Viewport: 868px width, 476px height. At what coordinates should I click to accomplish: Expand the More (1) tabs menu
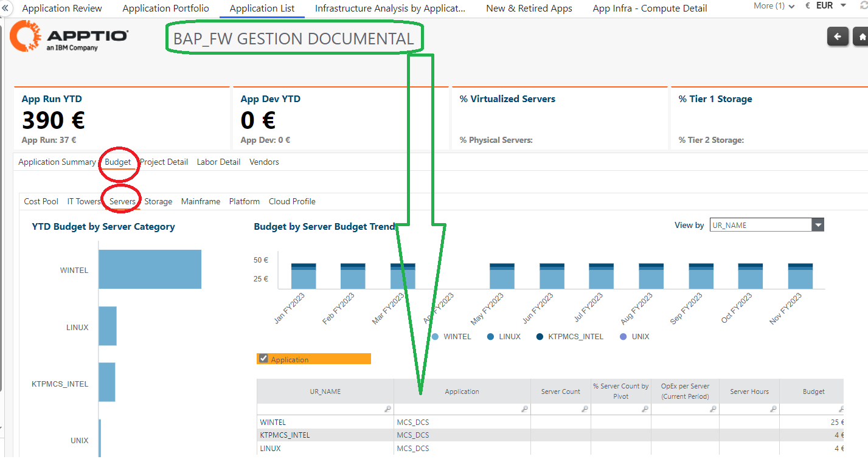pos(774,6)
